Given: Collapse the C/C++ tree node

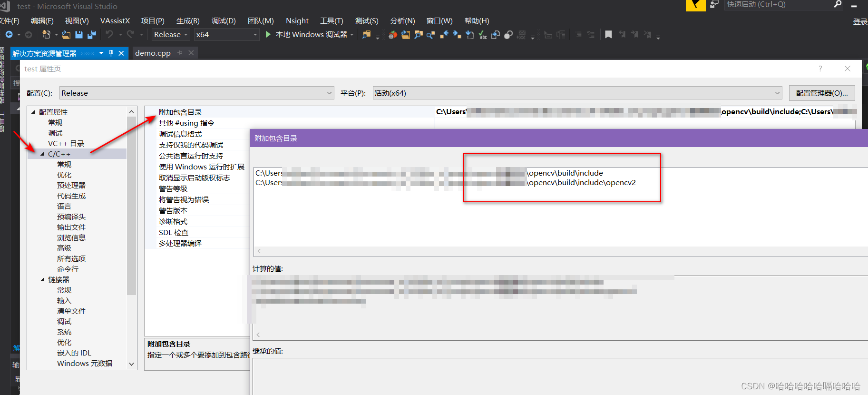Looking at the screenshot, I should (x=42, y=154).
